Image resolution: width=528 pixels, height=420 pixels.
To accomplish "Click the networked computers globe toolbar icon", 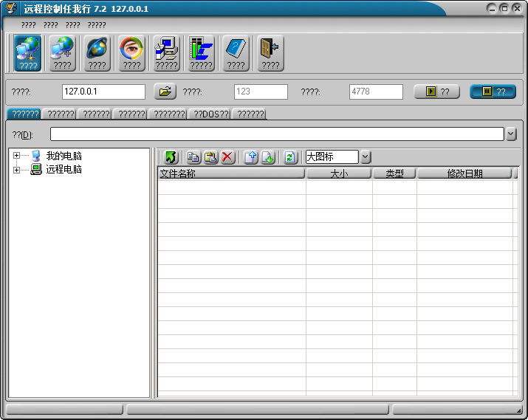I will tap(28, 52).
